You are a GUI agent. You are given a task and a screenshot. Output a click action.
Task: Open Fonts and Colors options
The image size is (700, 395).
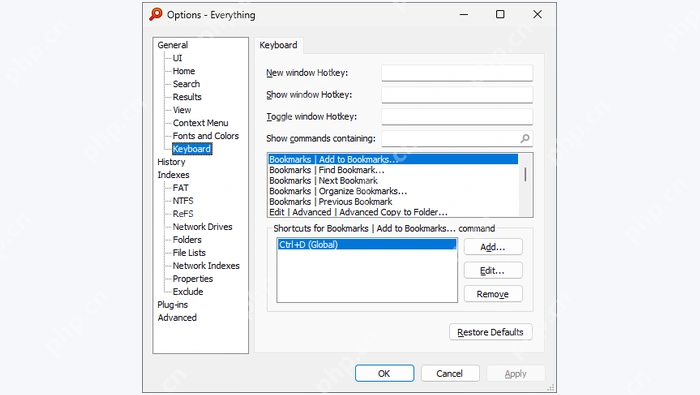(205, 136)
